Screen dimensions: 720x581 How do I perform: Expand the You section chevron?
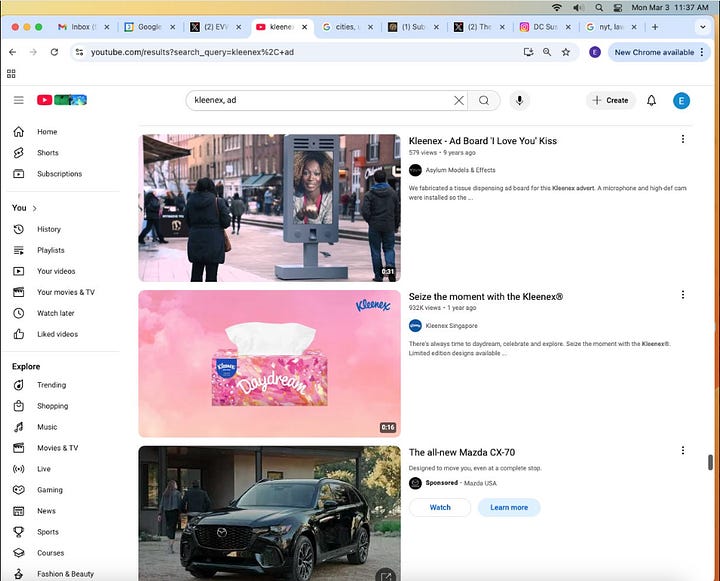(x=34, y=209)
